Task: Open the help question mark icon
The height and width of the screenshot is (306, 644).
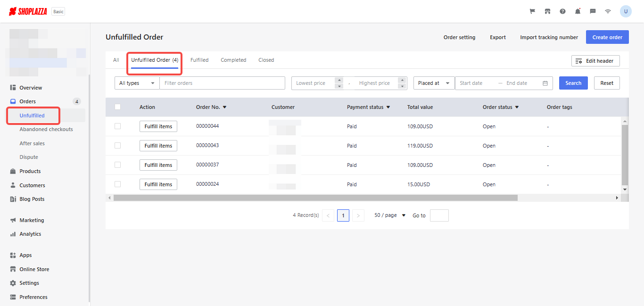Action: click(x=563, y=11)
